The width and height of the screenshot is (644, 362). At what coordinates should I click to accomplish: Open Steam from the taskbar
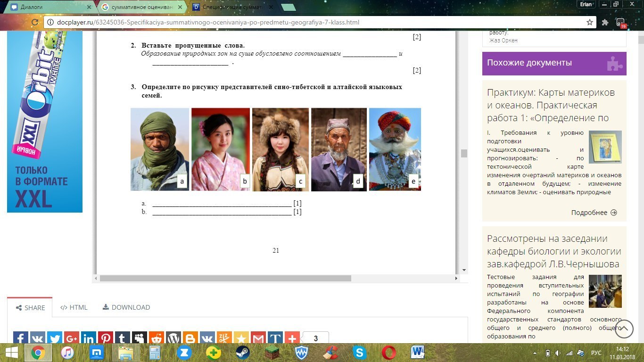242,352
